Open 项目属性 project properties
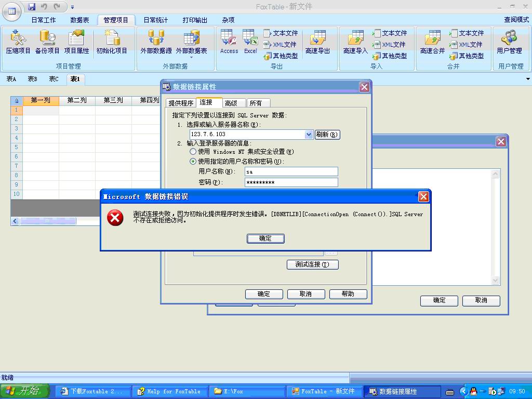The height and width of the screenshot is (399, 532). pos(76,42)
